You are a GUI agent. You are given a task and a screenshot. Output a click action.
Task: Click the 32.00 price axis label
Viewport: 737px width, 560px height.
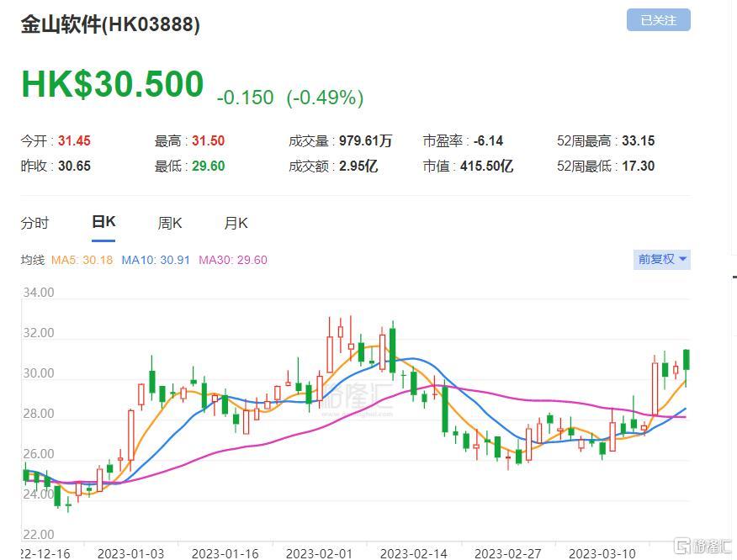(39, 333)
